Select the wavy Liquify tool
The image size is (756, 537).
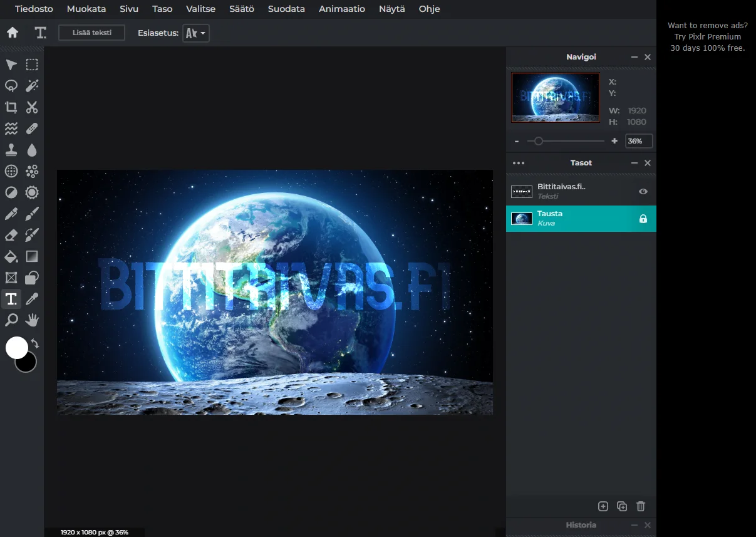(11, 128)
